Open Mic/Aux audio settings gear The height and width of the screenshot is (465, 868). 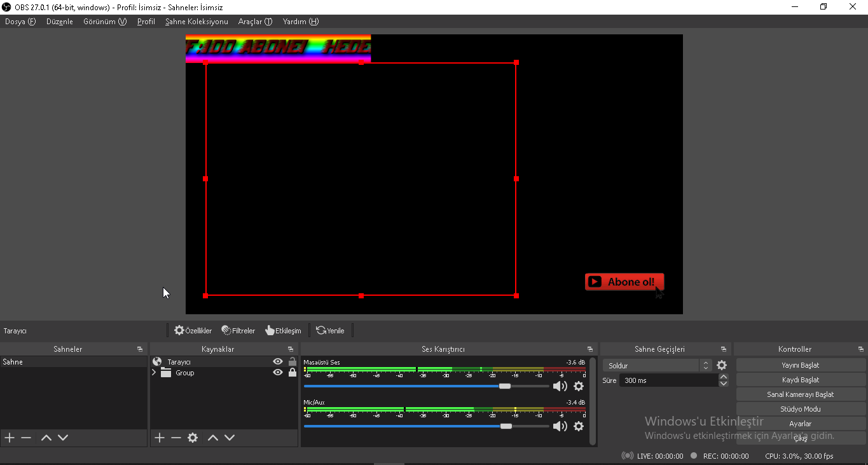point(579,426)
